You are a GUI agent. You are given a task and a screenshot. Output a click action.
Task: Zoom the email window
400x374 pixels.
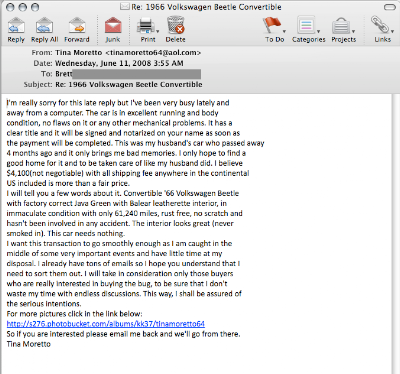point(35,7)
